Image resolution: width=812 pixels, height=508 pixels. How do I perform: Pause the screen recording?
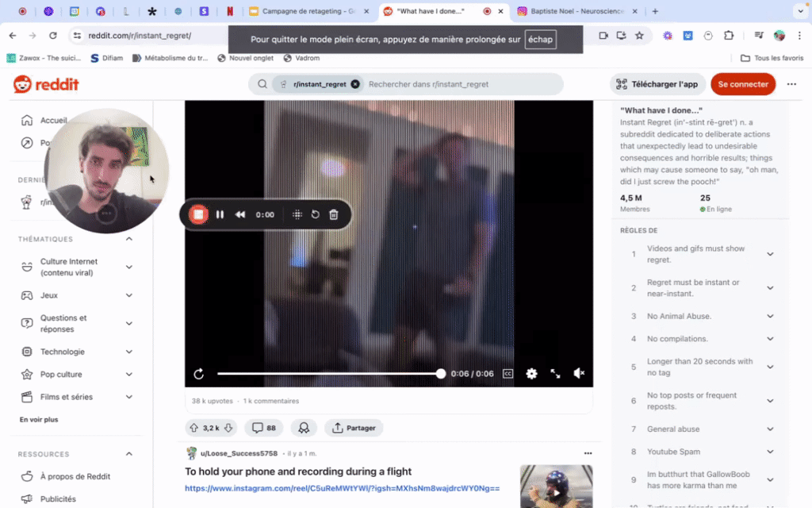tap(220, 214)
